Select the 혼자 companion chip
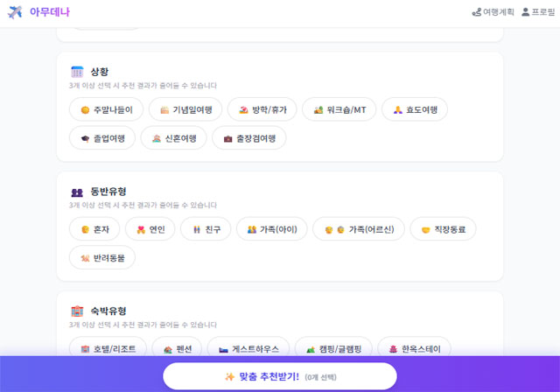Viewport: 560px width, 392px height. click(x=94, y=229)
